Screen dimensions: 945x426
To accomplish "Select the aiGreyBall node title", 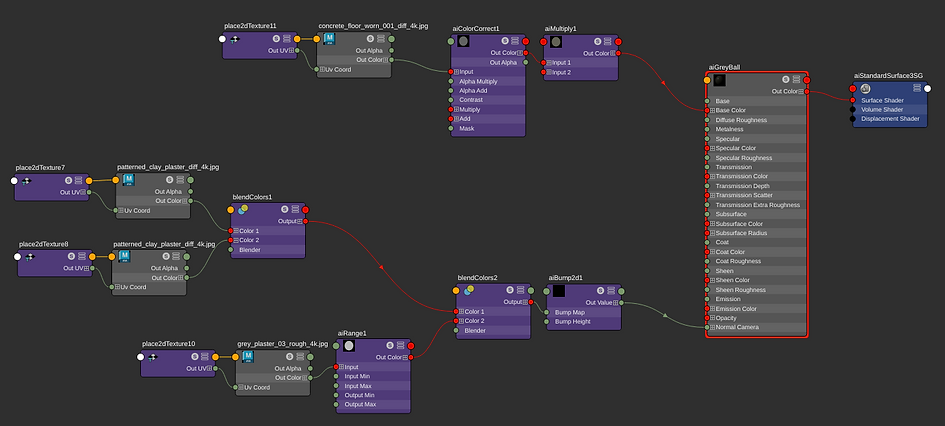I will pos(724,67).
